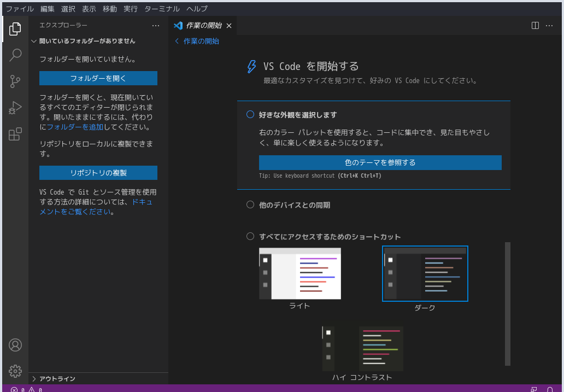Close the 作業の開始 tab

tap(229, 26)
